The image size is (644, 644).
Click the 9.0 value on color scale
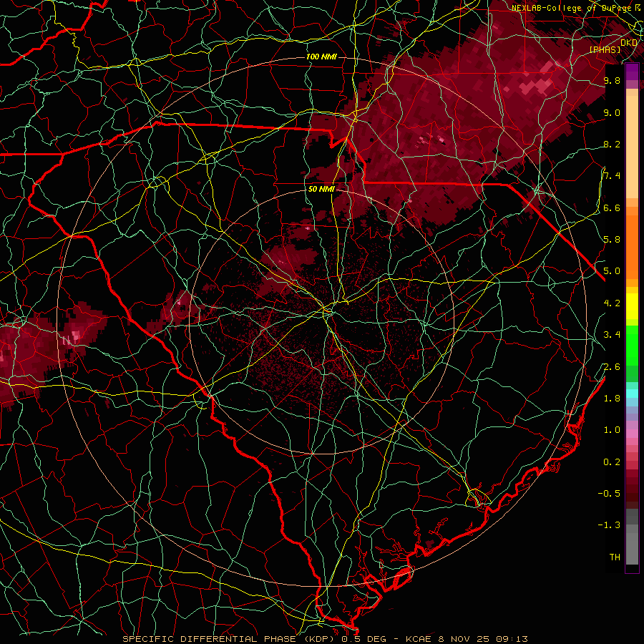(x=612, y=112)
